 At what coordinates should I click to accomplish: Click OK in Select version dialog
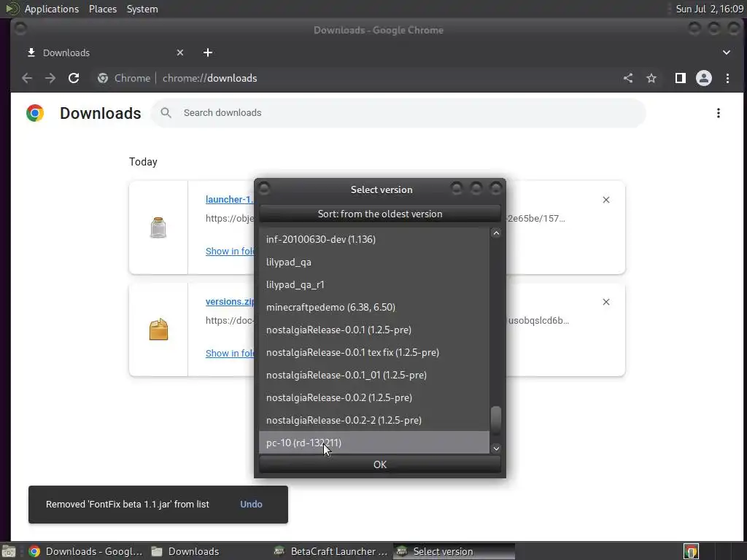tap(379, 464)
